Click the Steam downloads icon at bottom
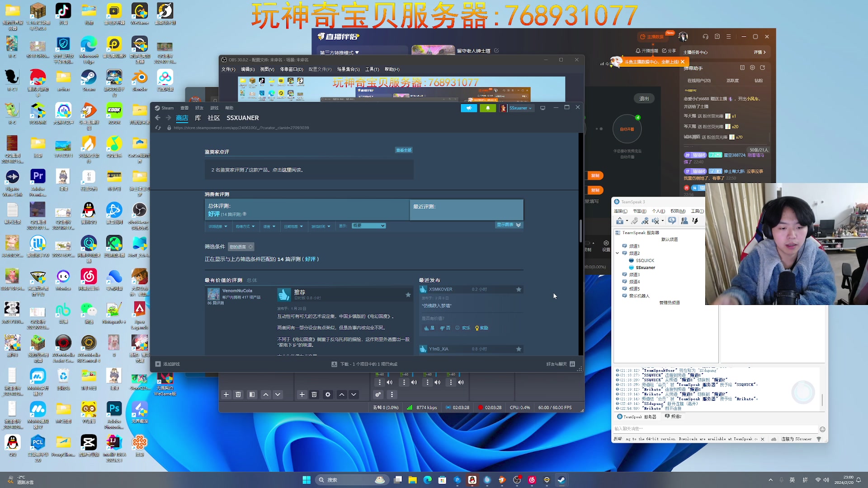Image resolution: width=868 pixels, height=488 pixels. (334, 364)
